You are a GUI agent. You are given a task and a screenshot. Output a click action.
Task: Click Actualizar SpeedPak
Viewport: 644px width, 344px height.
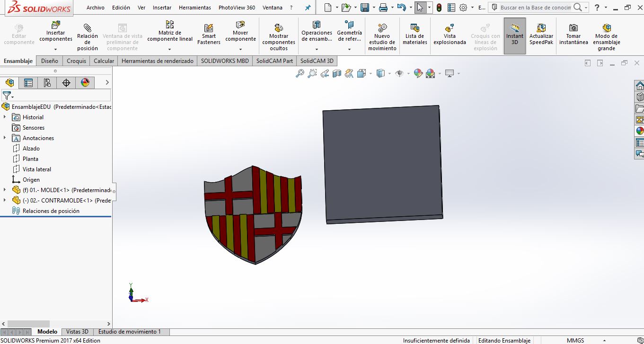(541, 34)
